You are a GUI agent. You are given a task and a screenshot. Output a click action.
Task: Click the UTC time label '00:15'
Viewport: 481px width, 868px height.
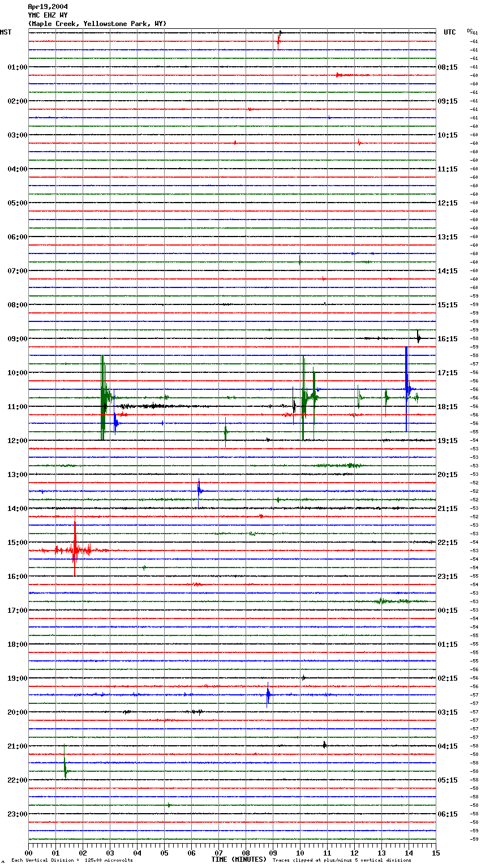click(448, 611)
